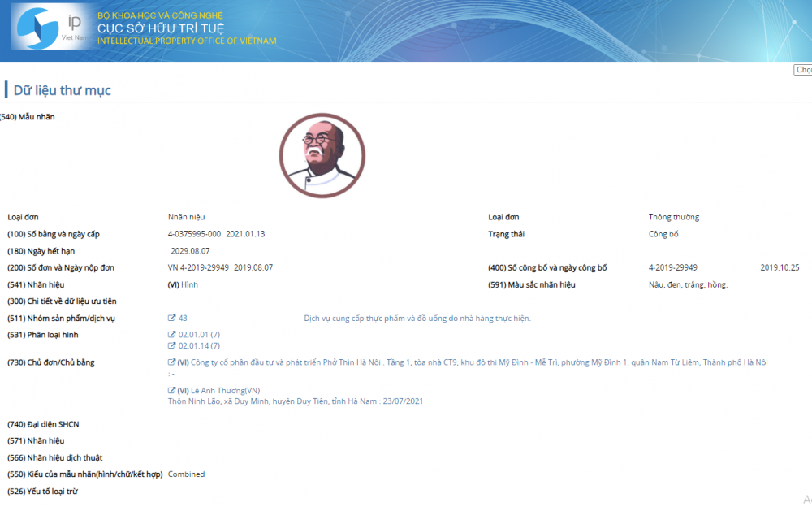Select colors text Nâu, đen, trắng, hồng.
Image resolution: width=812 pixels, height=507 pixels.
click(689, 284)
